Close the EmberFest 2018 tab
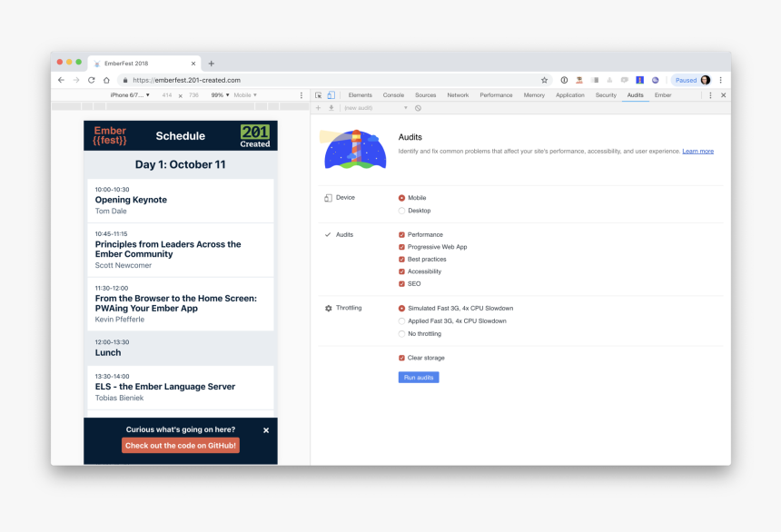Image resolution: width=781 pixels, height=532 pixels. tap(193, 64)
